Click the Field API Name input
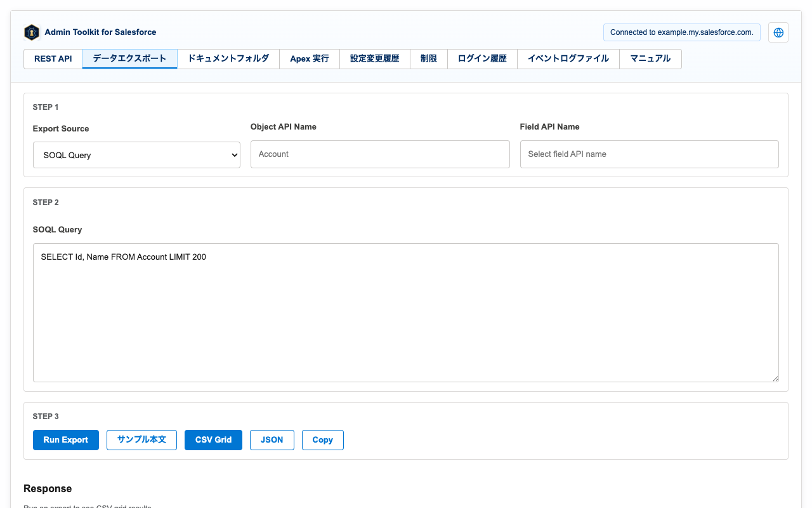812x508 pixels. point(649,154)
